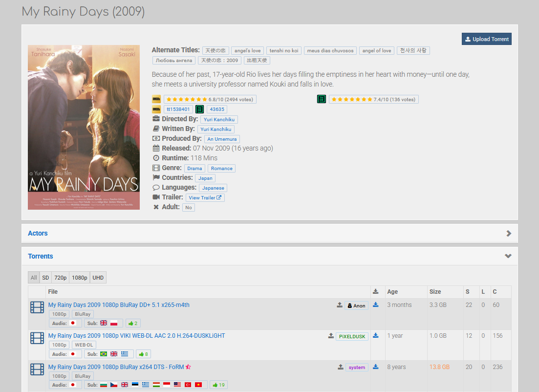Filter torrents by SD
Viewport: 539px width, 392px height.
pyautogui.click(x=45, y=278)
